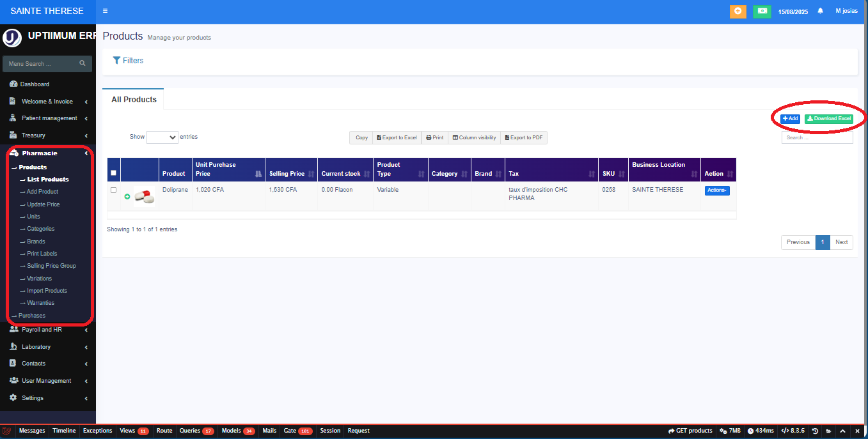The image size is (868, 439).
Task: Click the Uptimum ERP logo
Action: (x=12, y=38)
